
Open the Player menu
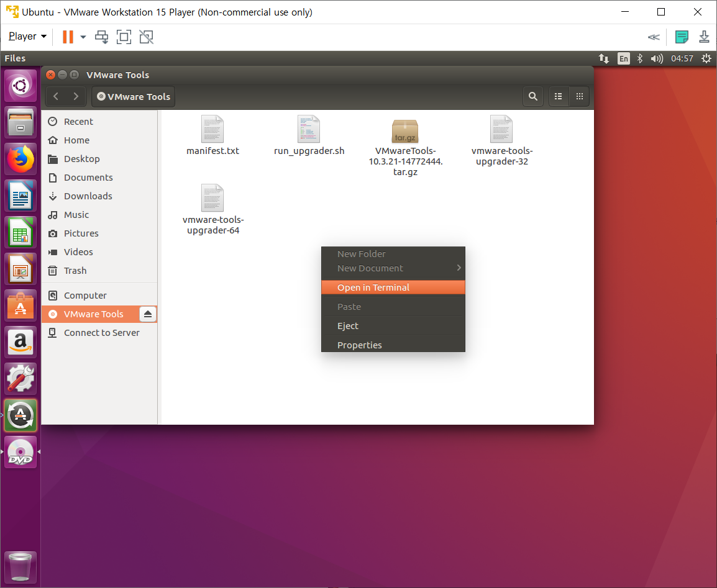pyautogui.click(x=27, y=36)
